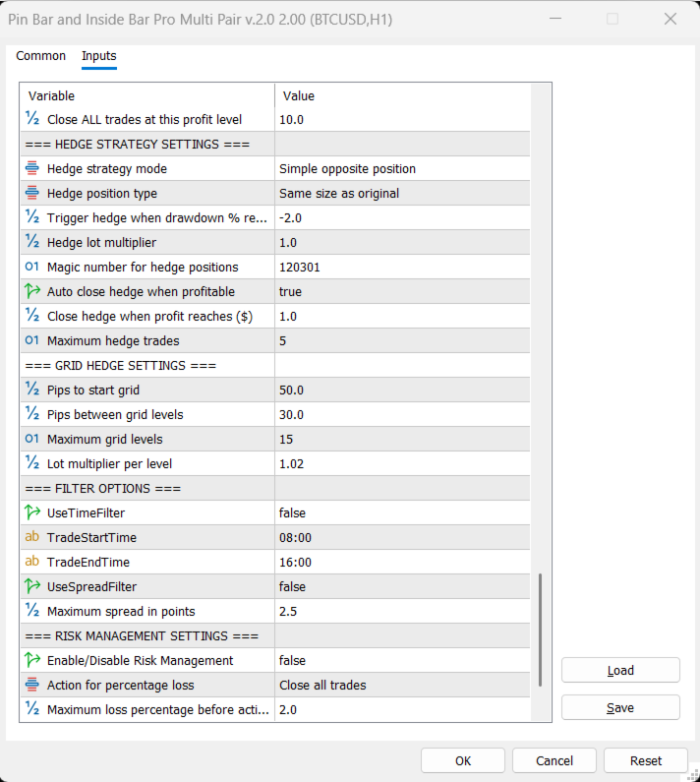Edit the Maximum spread in points value
This screenshot has width=700, height=782.
pos(403,612)
